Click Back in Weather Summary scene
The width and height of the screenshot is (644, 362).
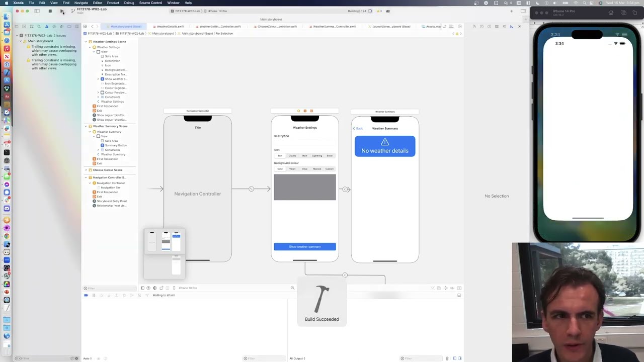click(x=358, y=129)
